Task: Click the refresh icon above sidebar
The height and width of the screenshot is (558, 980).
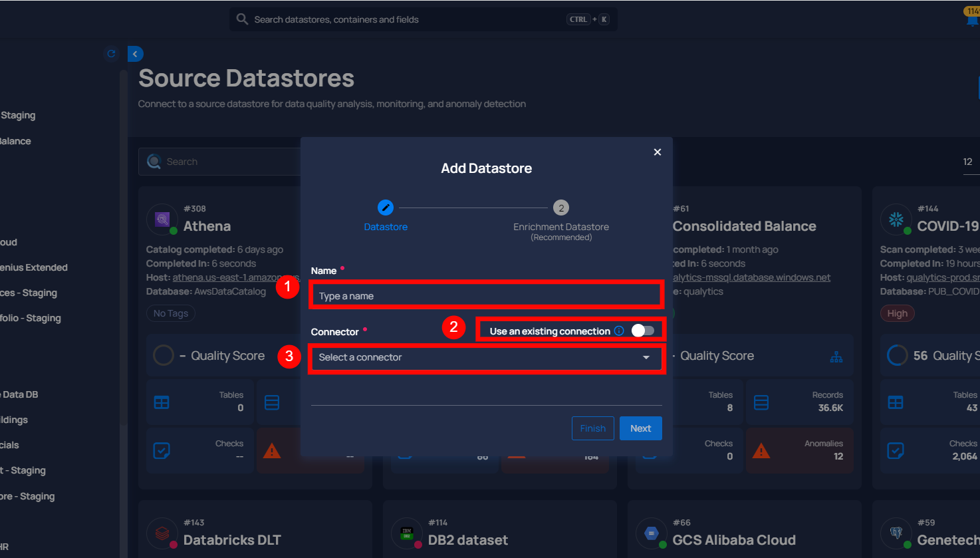Action: click(x=112, y=54)
